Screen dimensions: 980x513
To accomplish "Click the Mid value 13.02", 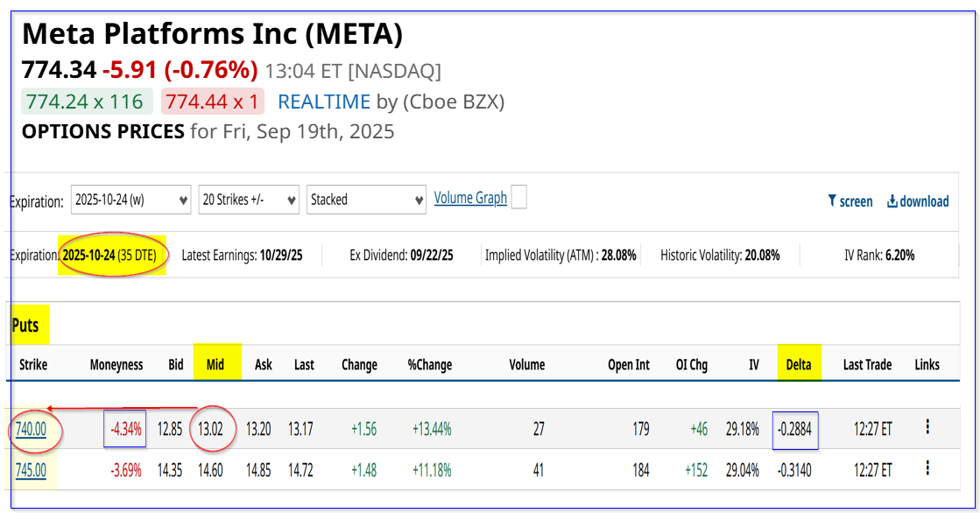I will 210,429.
